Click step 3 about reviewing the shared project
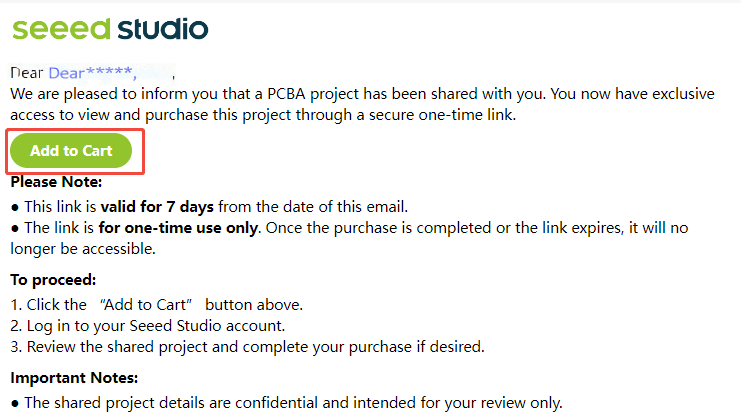This screenshot has height=417, width=741. click(246, 347)
